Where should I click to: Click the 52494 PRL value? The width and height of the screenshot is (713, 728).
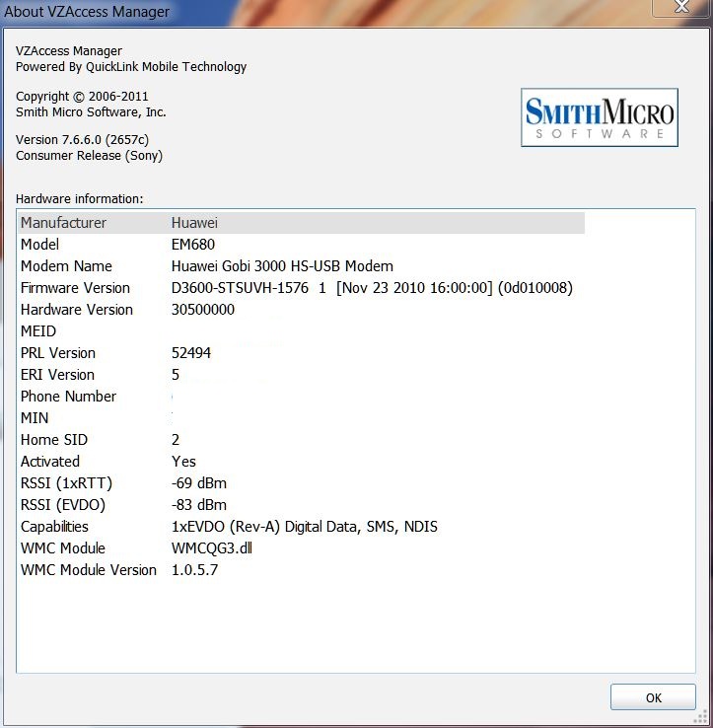pyautogui.click(x=191, y=353)
